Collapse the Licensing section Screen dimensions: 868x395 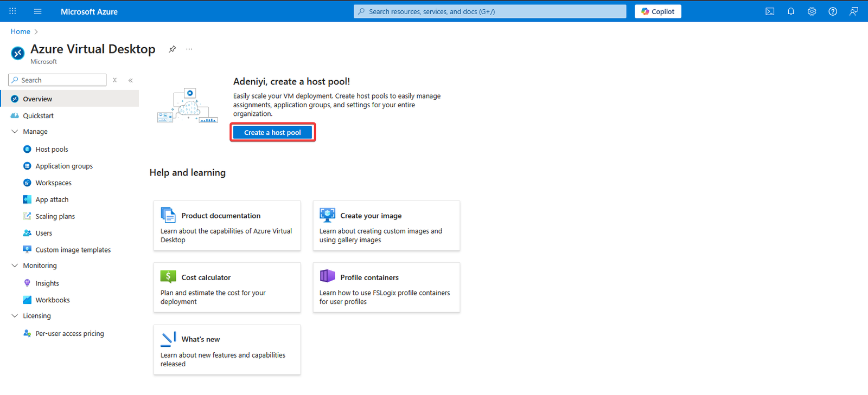click(x=15, y=316)
